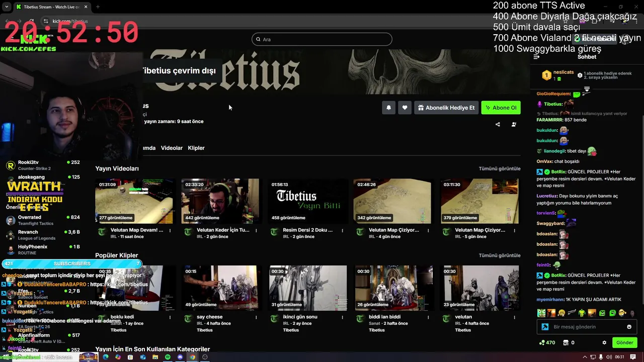Click the search magnifier icon
The width and height of the screenshot is (644, 362).
[258, 39]
